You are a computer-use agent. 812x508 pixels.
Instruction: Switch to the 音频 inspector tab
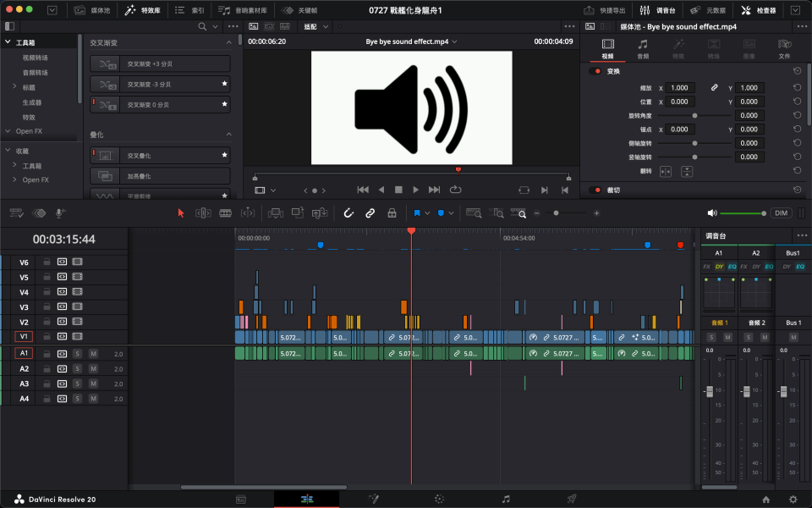coord(643,49)
